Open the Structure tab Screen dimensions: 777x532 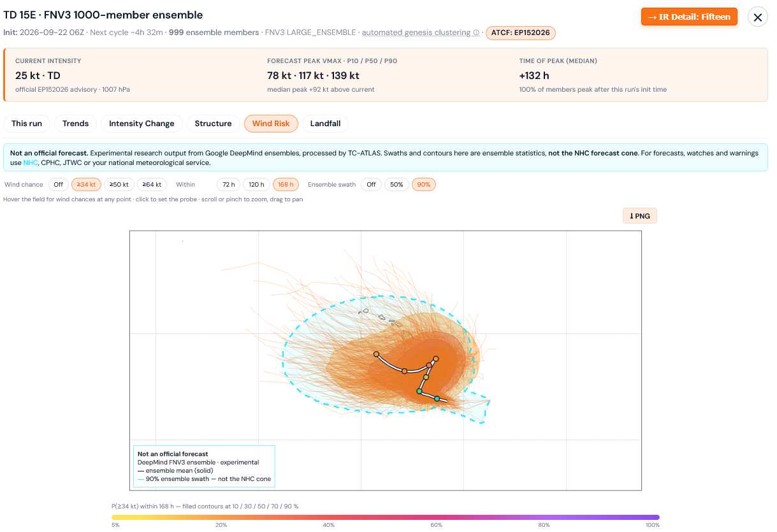[213, 124]
